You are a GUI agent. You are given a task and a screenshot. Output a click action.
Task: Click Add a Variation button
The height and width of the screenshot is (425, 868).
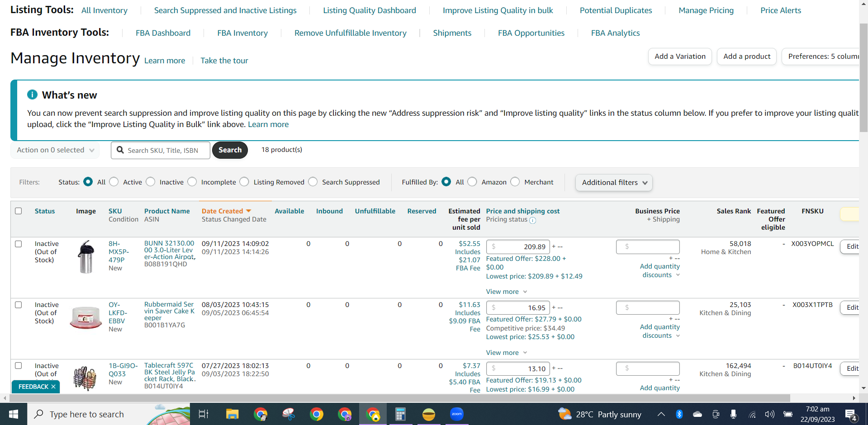coord(680,57)
